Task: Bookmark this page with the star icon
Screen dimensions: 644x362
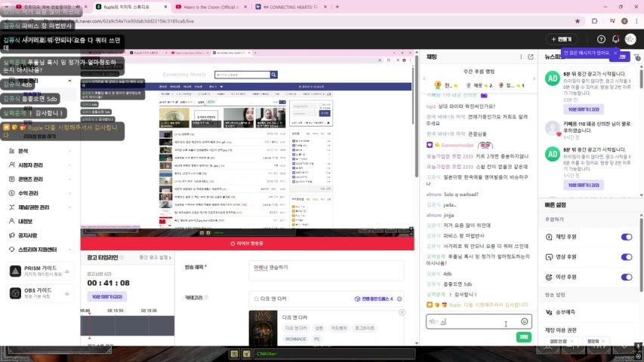Action: pos(578,21)
